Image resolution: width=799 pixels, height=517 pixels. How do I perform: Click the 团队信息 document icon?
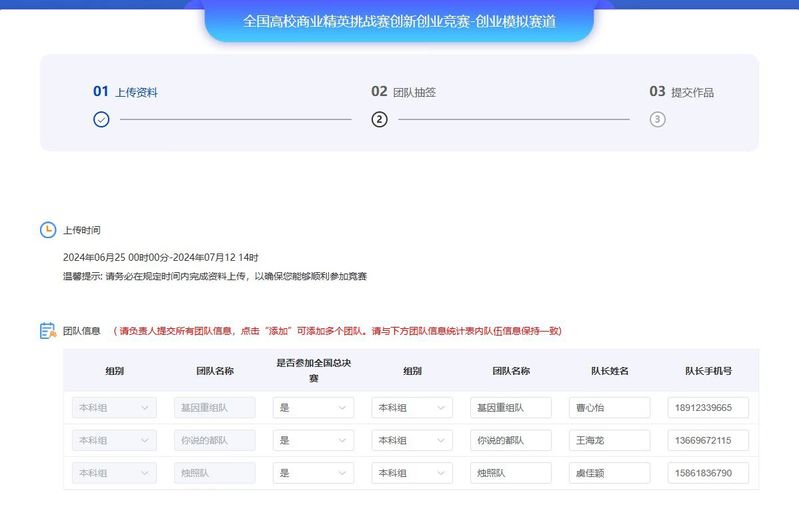48,330
